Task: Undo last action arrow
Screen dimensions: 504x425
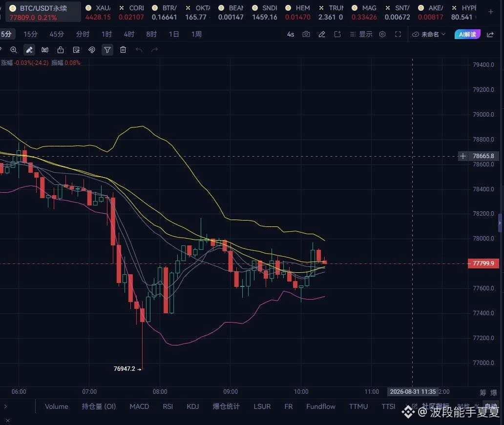Action: [x=139, y=50]
